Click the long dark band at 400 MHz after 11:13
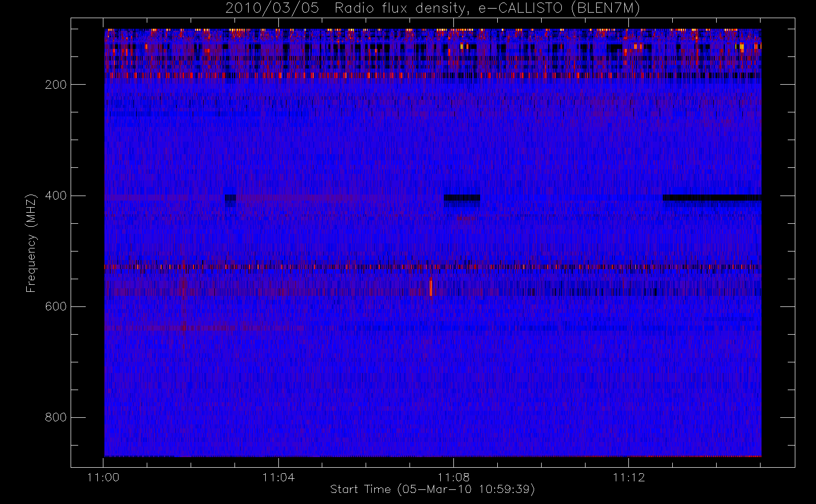Viewport: 816px width, 504px height. 712,198
